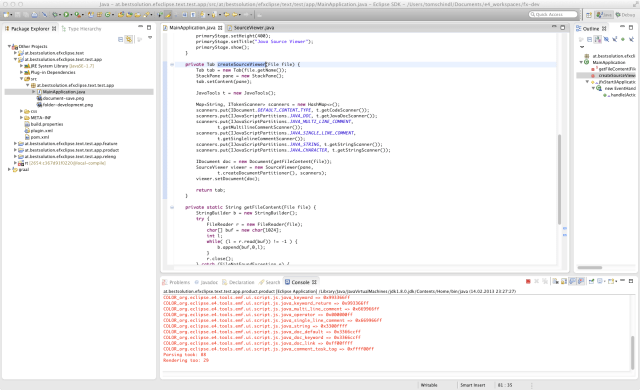Open the Package Explorer tab

[30, 29]
